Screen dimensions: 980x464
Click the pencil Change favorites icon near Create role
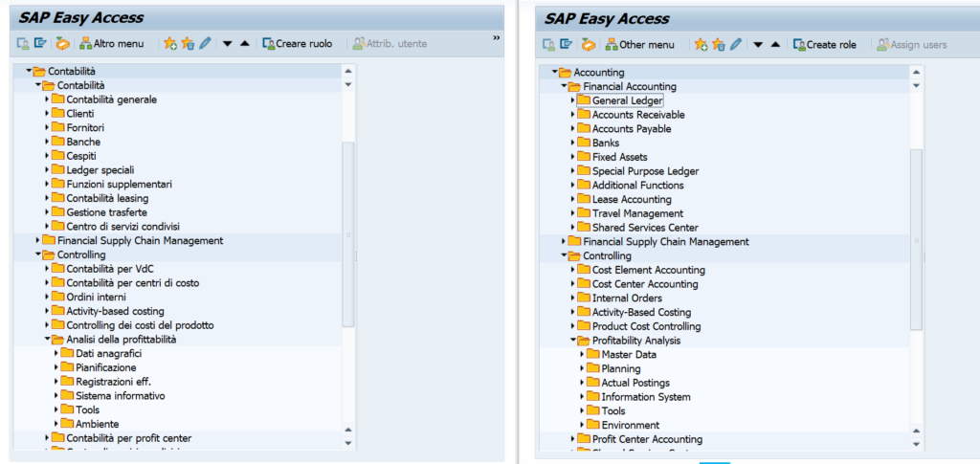click(x=735, y=44)
